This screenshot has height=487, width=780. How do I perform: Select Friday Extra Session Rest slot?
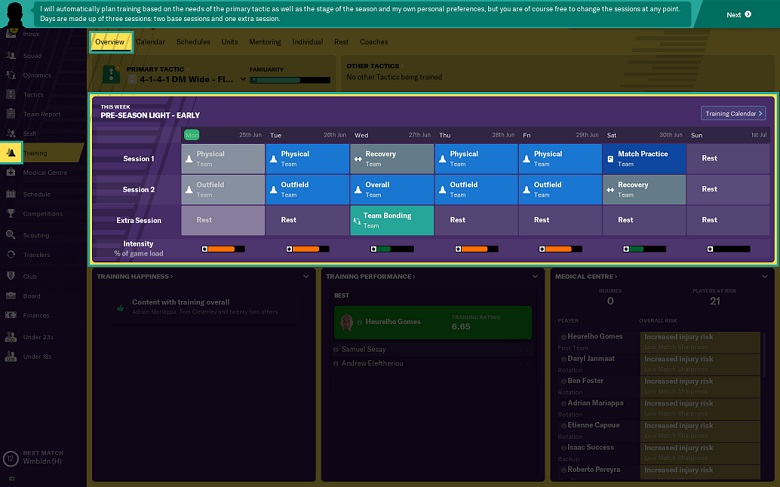pos(560,220)
